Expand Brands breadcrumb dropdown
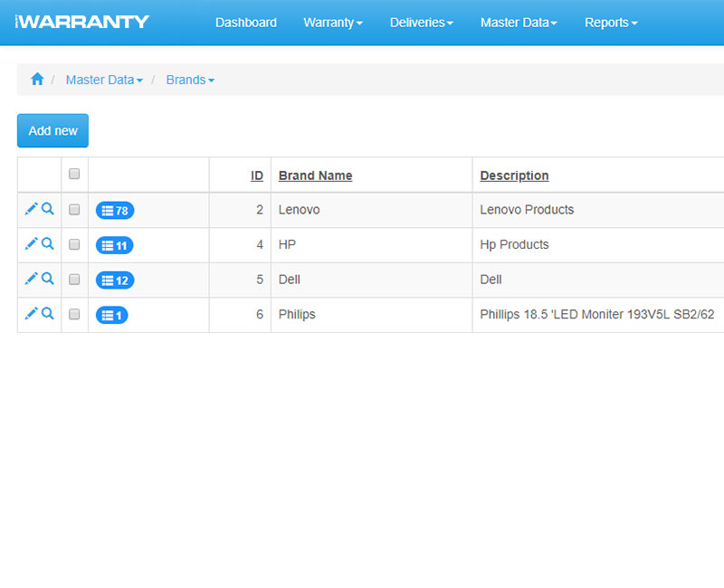The width and height of the screenshot is (724, 588). [x=190, y=80]
